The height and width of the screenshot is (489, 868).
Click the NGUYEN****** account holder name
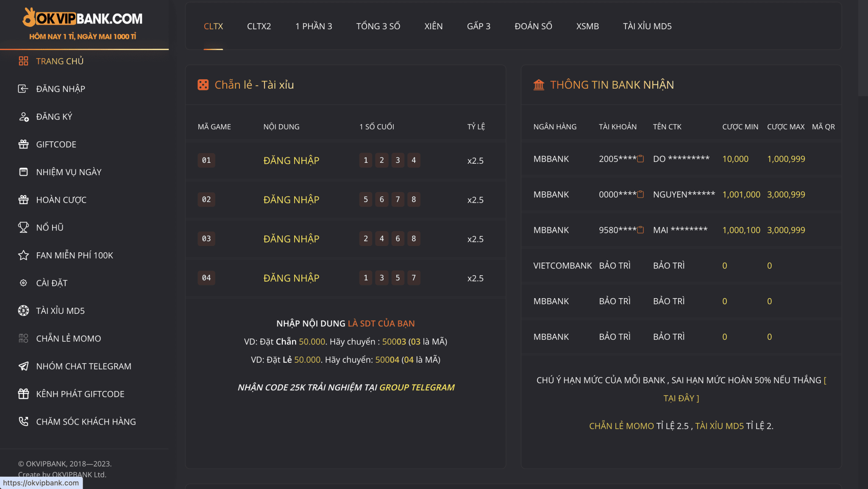coord(684,194)
